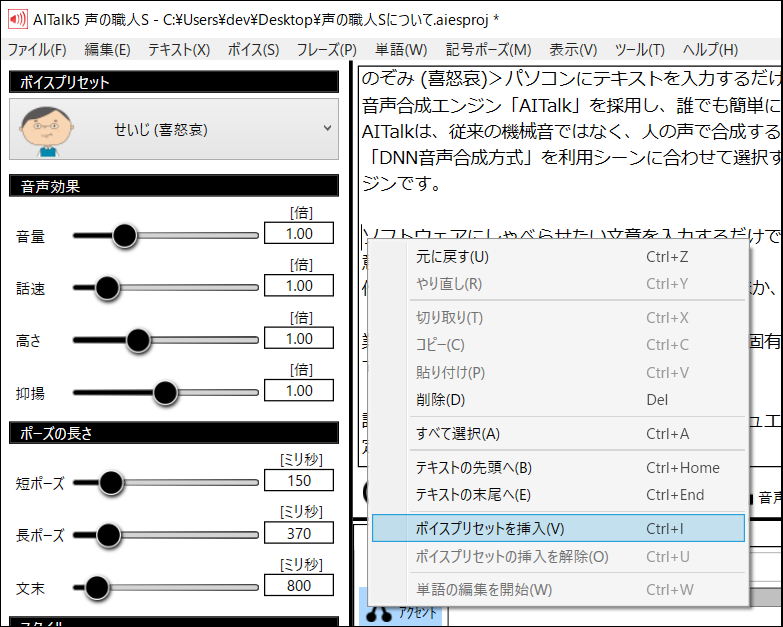Click the 話速 slider handle

(x=107, y=288)
